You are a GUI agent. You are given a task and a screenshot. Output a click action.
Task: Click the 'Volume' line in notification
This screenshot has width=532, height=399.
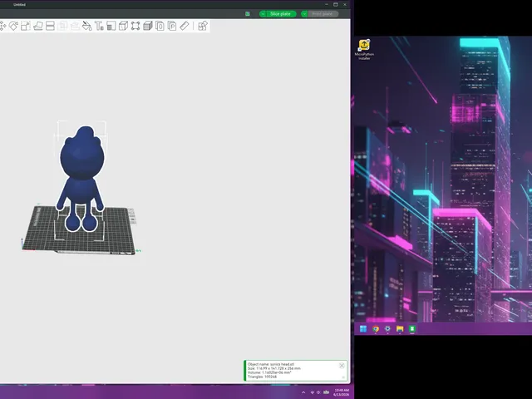[269, 372]
